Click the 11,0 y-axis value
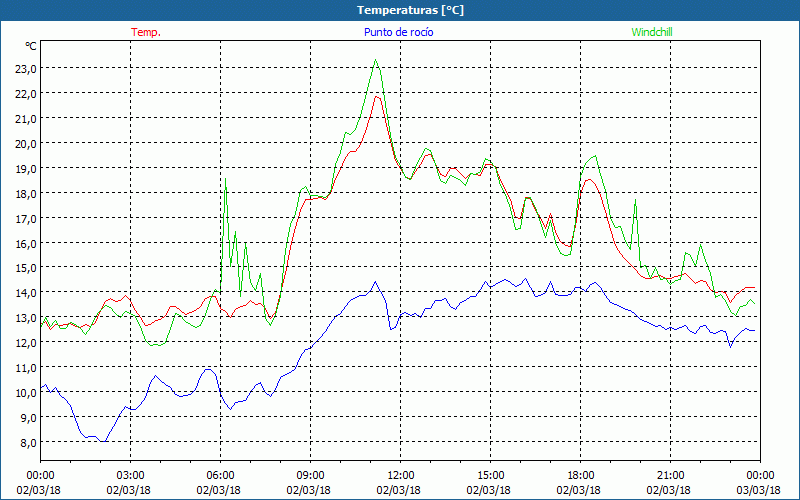 26,367
